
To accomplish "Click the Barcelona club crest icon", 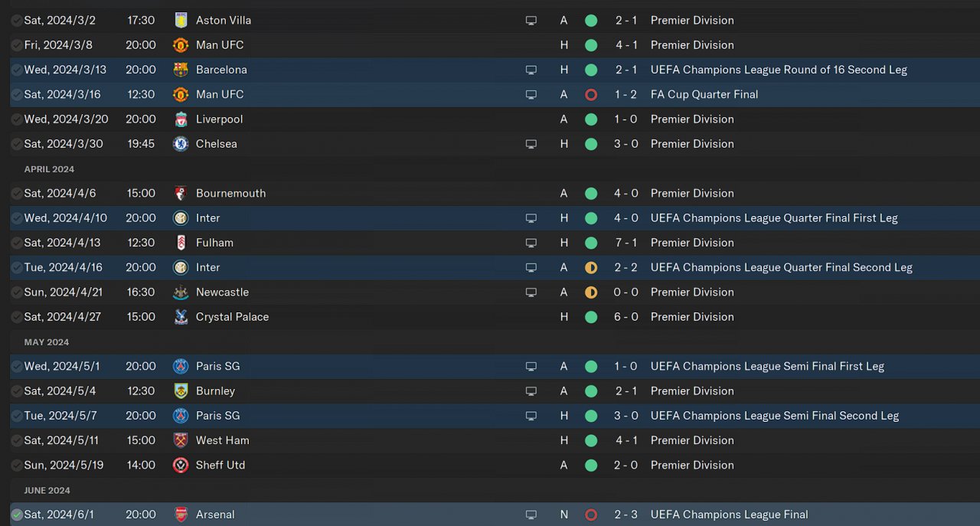I will pyautogui.click(x=181, y=70).
